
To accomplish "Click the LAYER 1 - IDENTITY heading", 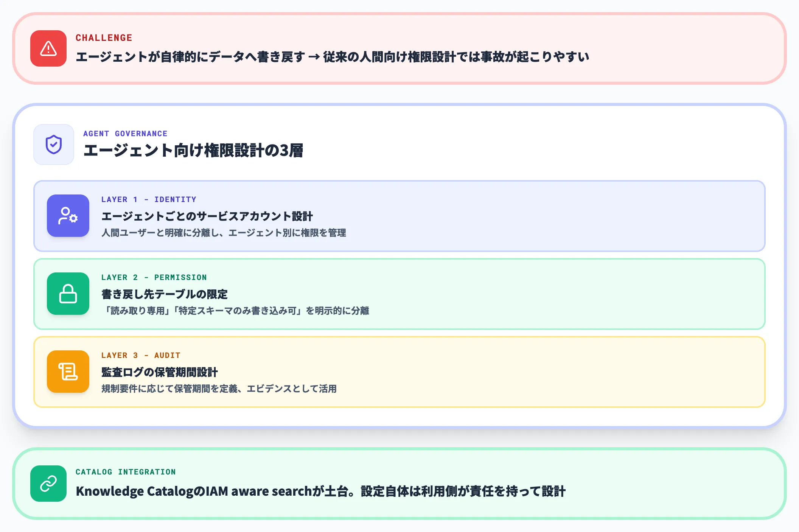I will tap(149, 199).
